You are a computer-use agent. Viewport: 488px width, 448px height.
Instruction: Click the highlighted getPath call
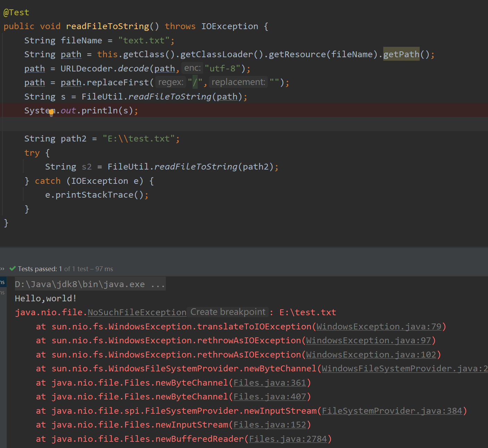point(401,54)
